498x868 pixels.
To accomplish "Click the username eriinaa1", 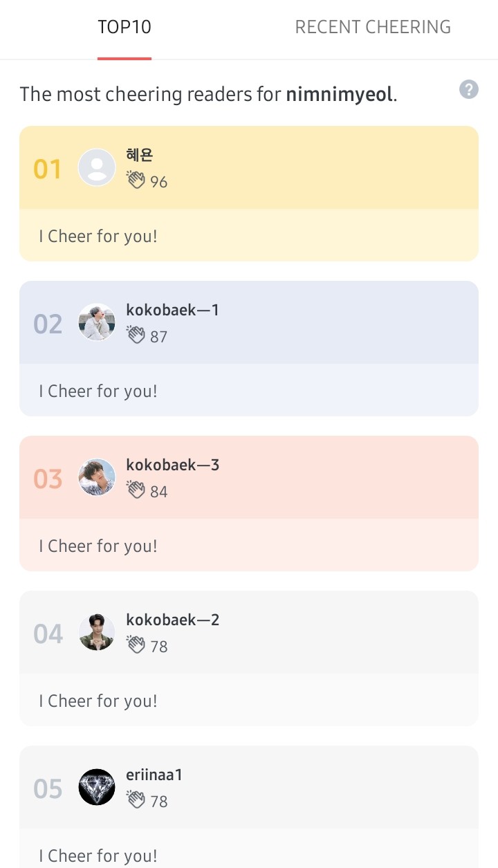I will (154, 775).
